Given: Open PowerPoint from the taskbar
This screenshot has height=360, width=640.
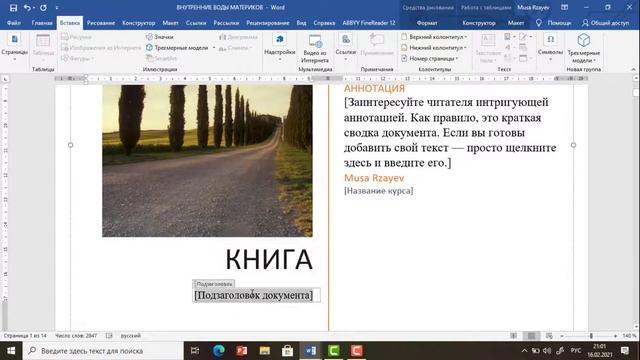Looking at the screenshot, I should (242, 351).
